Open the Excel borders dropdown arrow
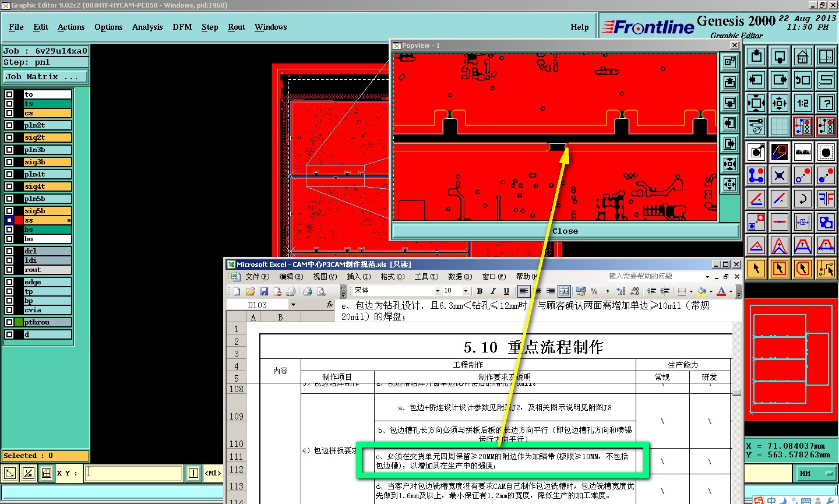Image resolution: width=839 pixels, height=504 pixels. click(x=691, y=291)
